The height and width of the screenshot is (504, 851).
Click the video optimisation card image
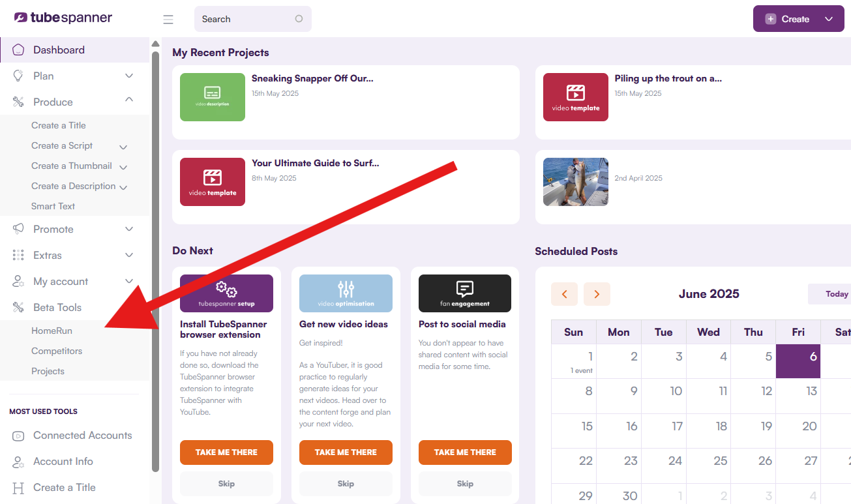tap(346, 293)
